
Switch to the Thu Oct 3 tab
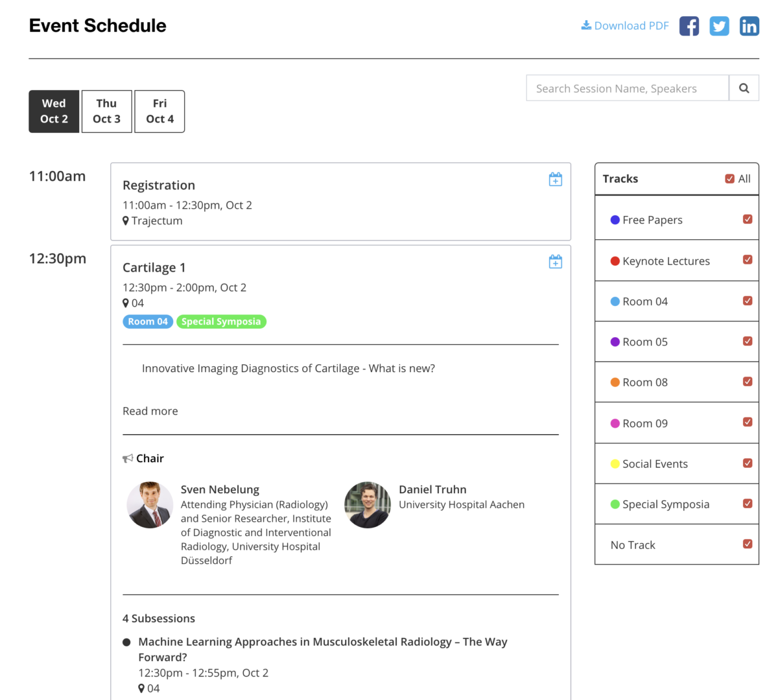tap(107, 111)
